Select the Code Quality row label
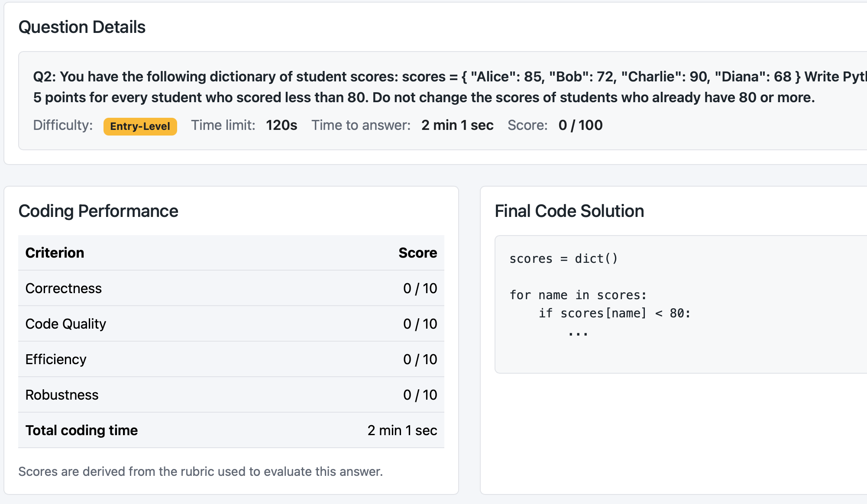 pyautogui.click(x=66, y=324)
